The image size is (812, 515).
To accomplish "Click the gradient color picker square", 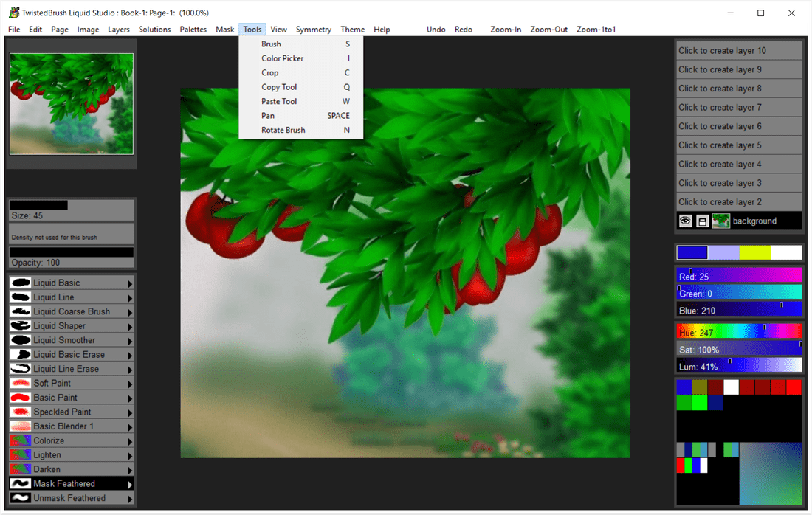I will pos(771,474).
